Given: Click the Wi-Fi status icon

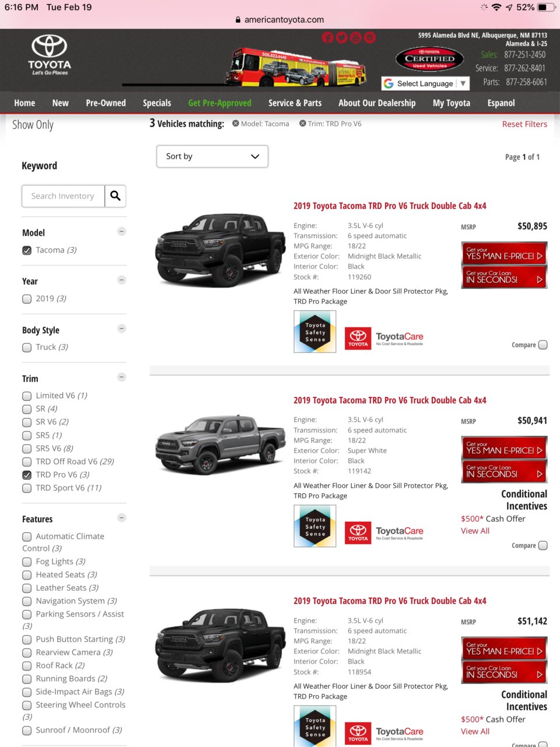Looking at the screenshot, I should pyautogui.click(x=496, y=8).
